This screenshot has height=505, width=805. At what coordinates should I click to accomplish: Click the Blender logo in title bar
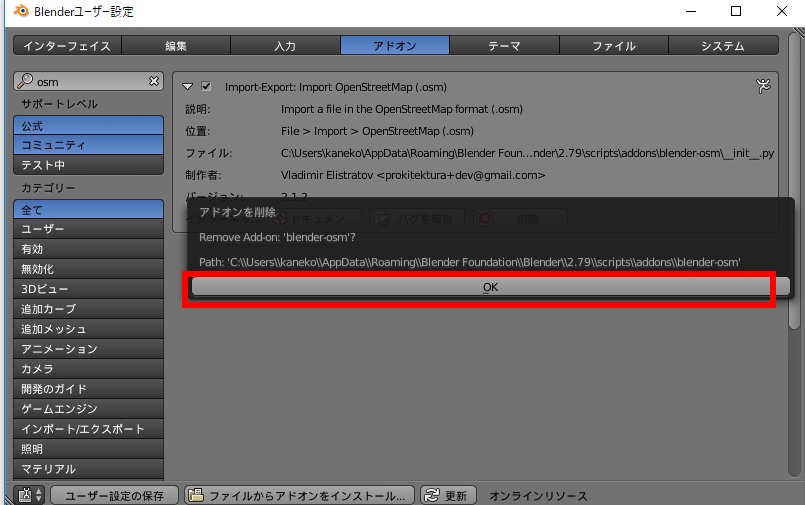[x=21, y=11]
